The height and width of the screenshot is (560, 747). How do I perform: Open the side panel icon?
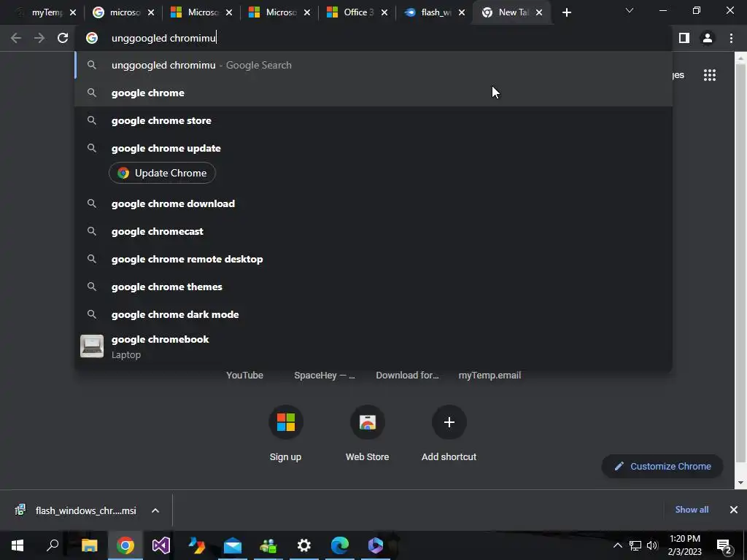tap(684, 38)
